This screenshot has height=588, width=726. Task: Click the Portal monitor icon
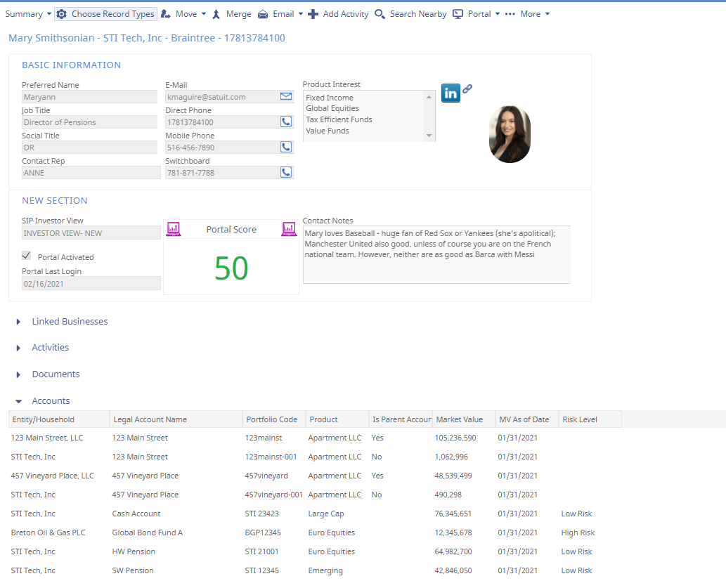pyautogui.click(x=458, y=14)
